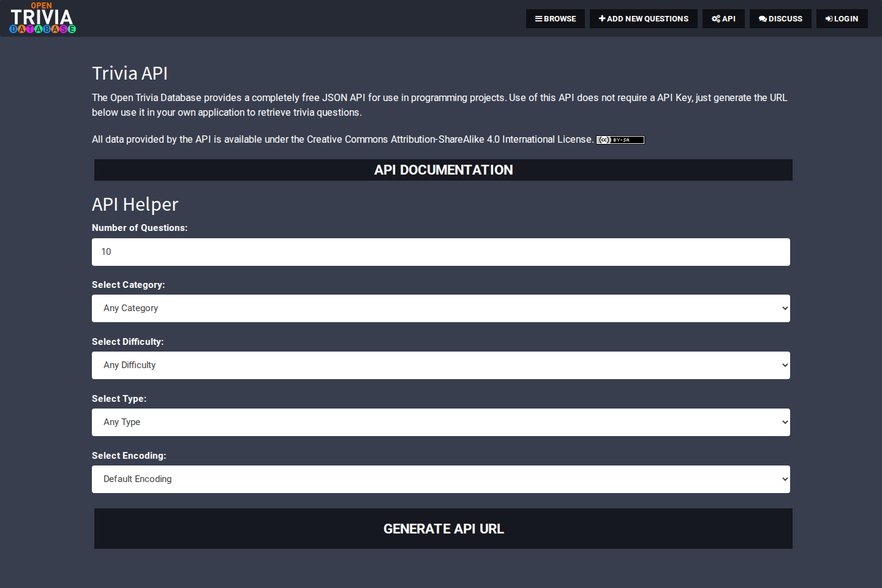Open the BROWSE menu
Viewport: 882px width, 588px height.
[x=555, y=18]
